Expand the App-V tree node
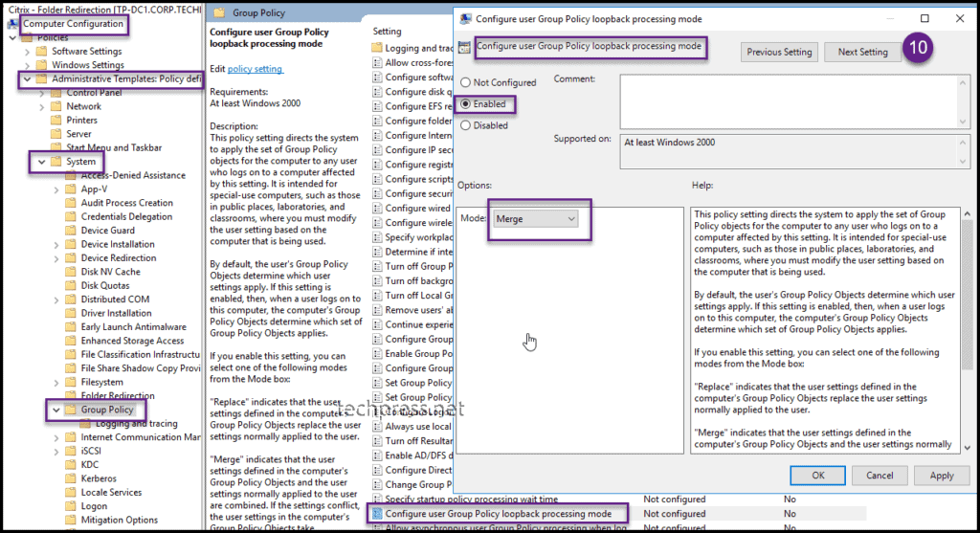 [56, 189]
